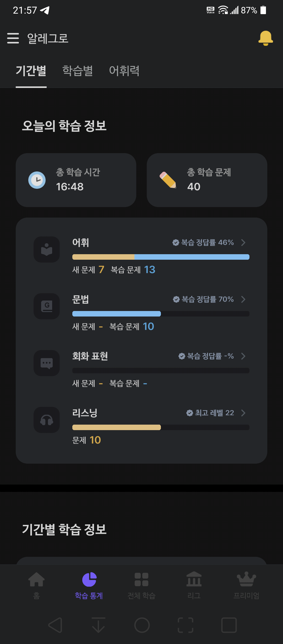The width and height of the screenshot is (283, 644).
Task: Tap the 복습 정답률 46% label
Action: (203, 242)
